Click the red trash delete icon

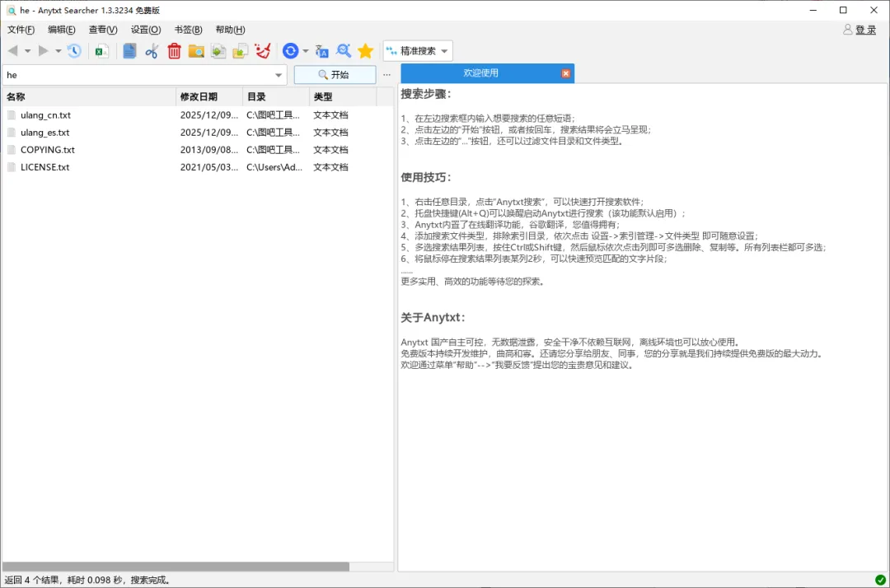pos(174,51)
